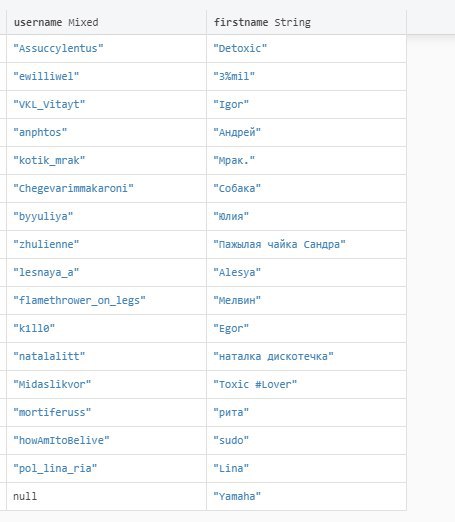The width and height of the screenshot is (455, 522).
Task: Select the "pol_lina_ria" username cell
Action: pos(106,468)
